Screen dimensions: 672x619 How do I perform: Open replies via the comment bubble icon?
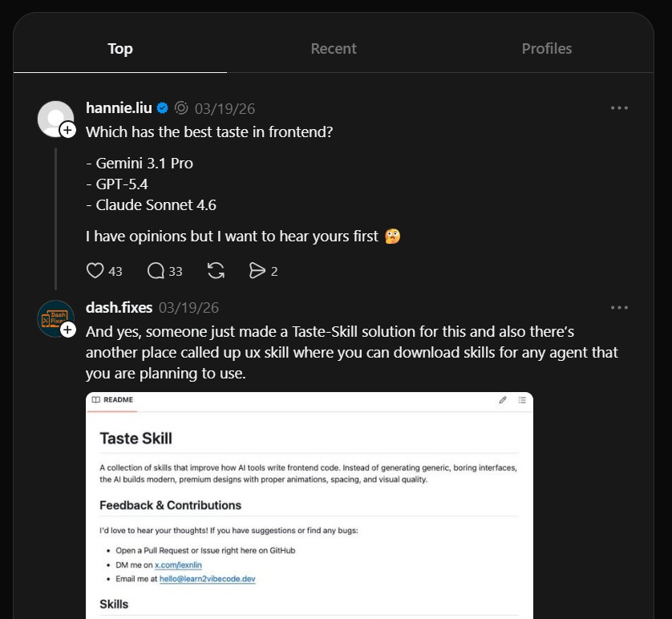(x=156, y=271)
